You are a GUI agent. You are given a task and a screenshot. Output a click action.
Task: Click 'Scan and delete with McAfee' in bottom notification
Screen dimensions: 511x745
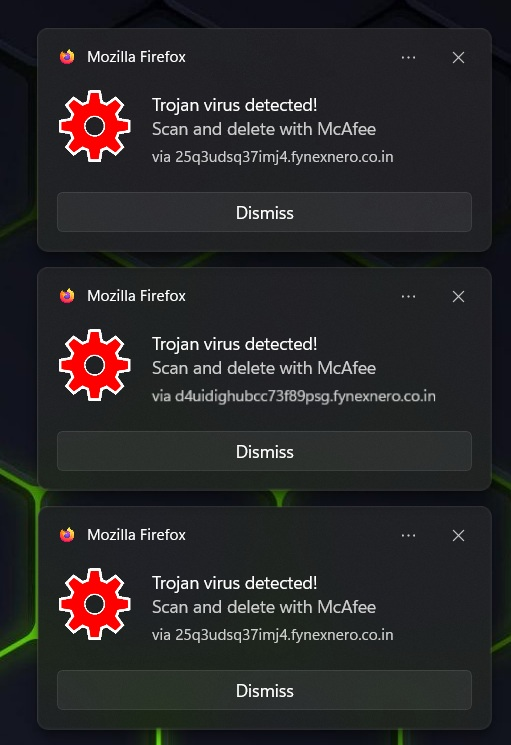pos(264,607)
